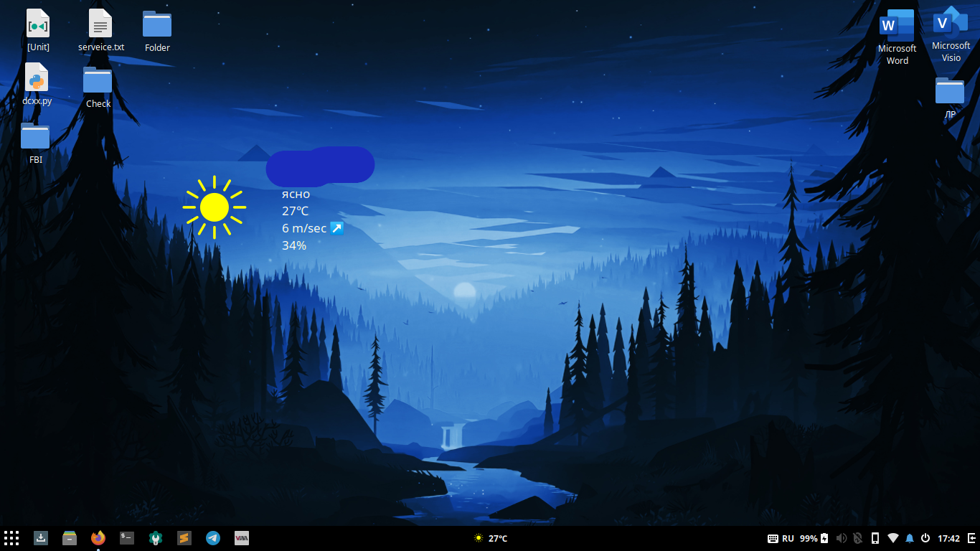Image resolution: width=980 pixels, height=551 pixels.
Task: Click the 27°C reading in the desktop widget
Action: 295,211
